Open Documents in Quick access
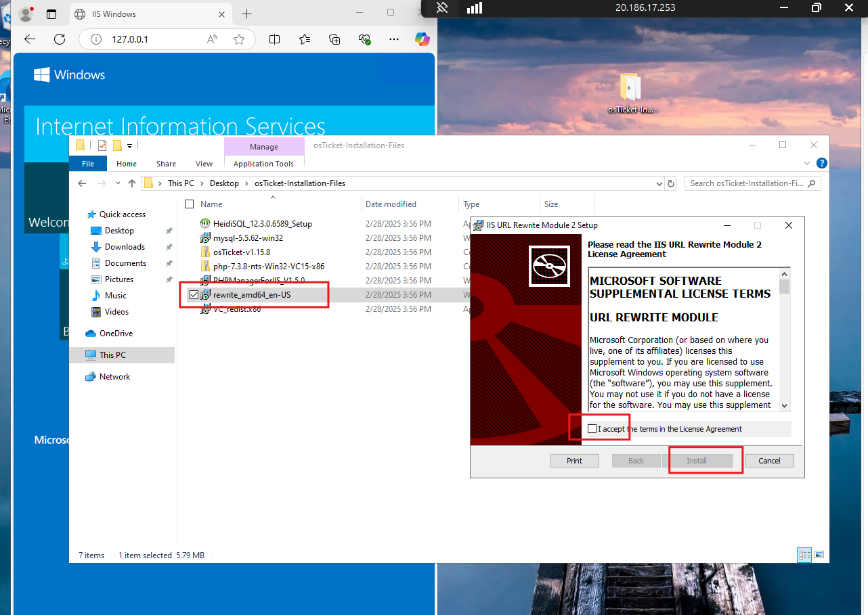The width and height of the screenshot is (868, 615). pos(125,263)
